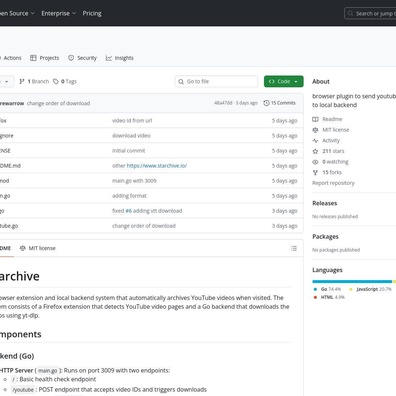Image resolution: width=396 pixels, height=396 pixels.
Task: Click the Insights graph icon
Action: click(x=109, y=58)
